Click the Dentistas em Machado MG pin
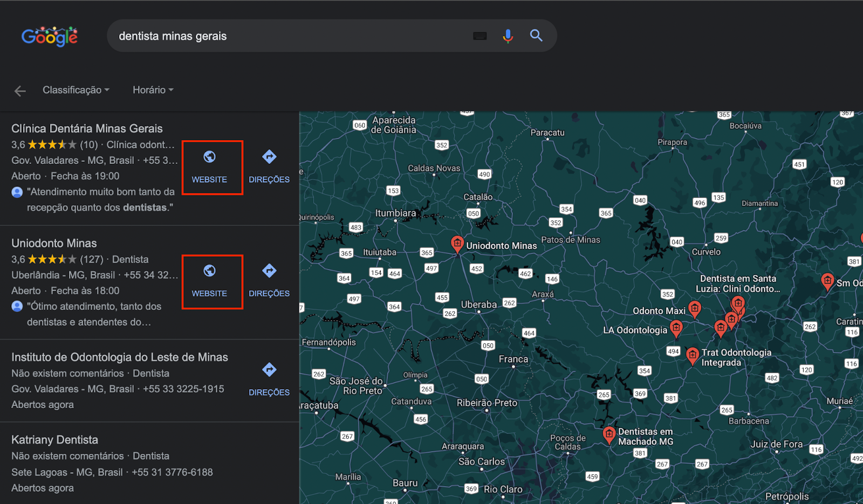Viewport: 863px width, 504px height. [609, 435]
